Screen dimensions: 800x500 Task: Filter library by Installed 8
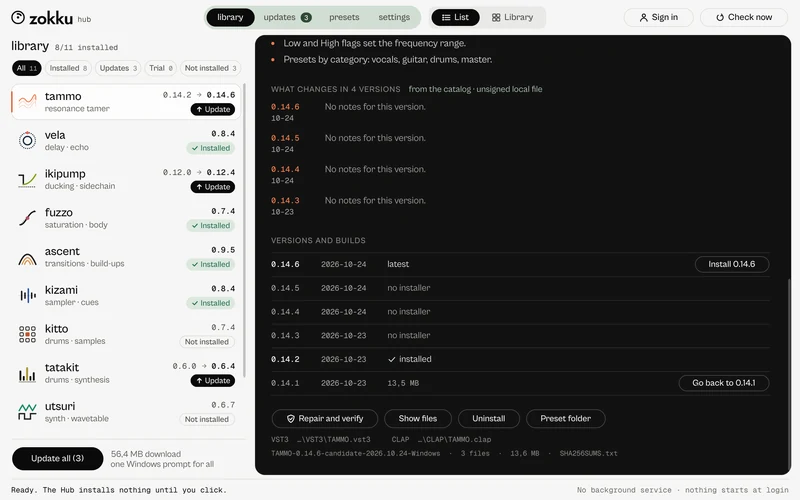click(68, 68)
